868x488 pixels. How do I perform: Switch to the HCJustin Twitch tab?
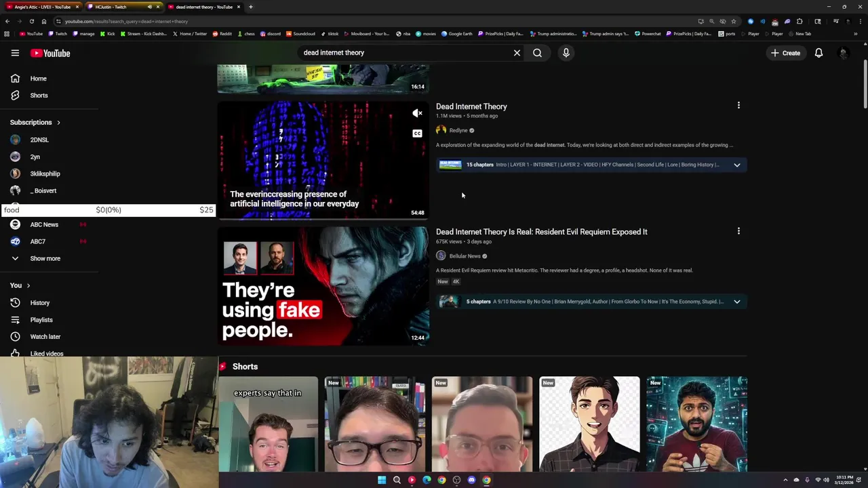coord(121,7)
